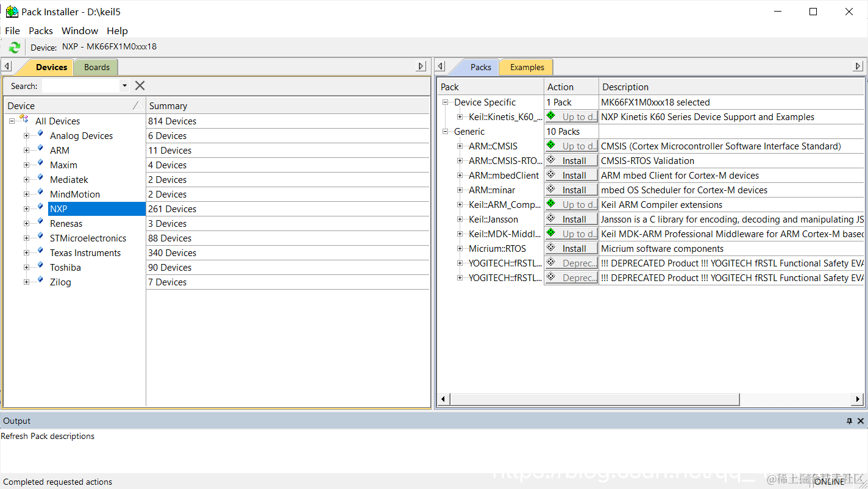The height and width of the screenshot is (489, 868).
Task: Click the pin icon of the Output panel
Action: click(849, 421)
